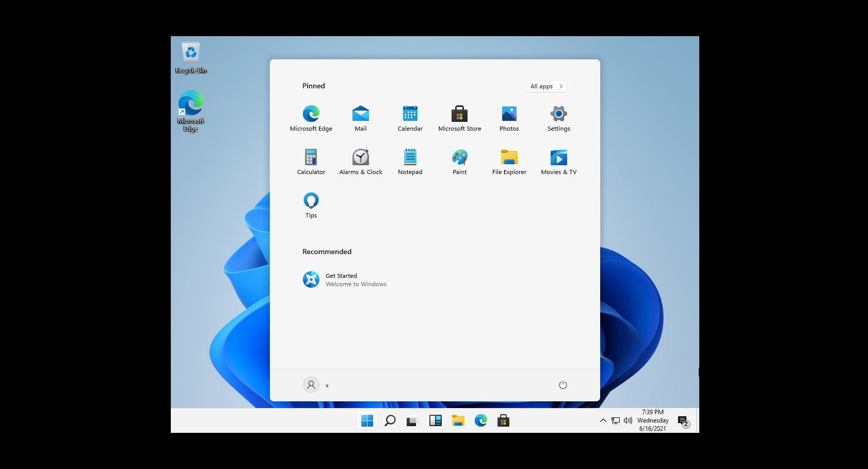Screen dimensions: 868x469
Task: Open notifications from the system tray
Action: pyautogui.click(x=681, y=420)
